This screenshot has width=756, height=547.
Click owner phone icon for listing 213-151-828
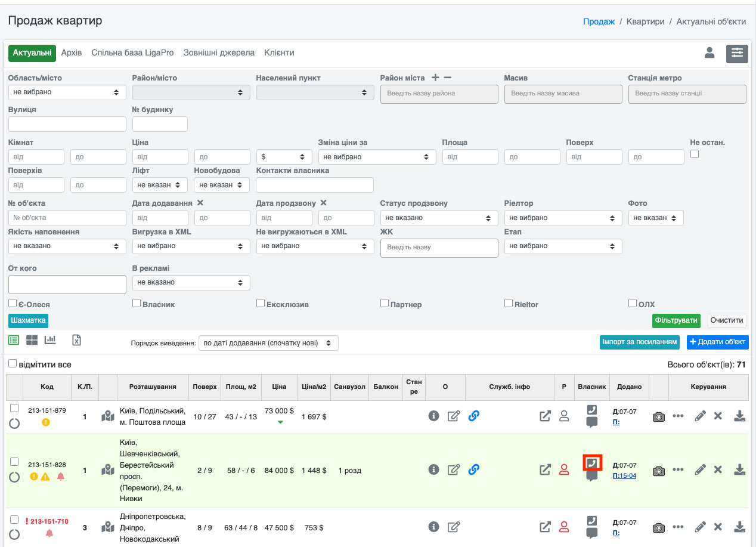click(x=591, y=463)
